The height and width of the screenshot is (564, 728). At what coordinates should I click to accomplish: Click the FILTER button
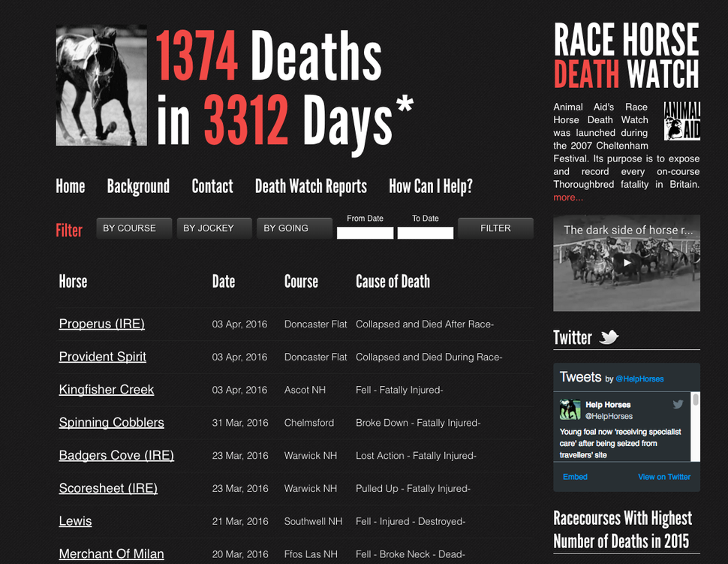coord(496,228)
